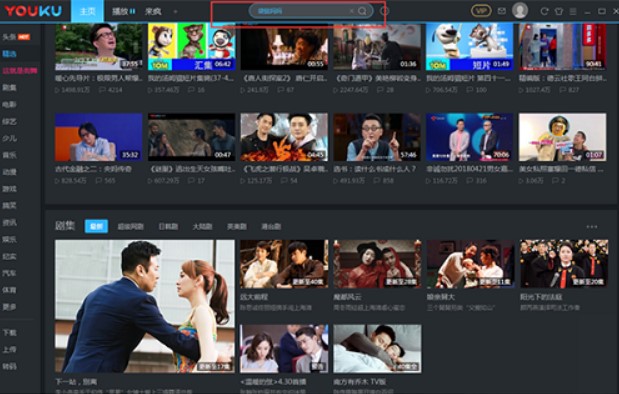Open the main menu lines icon
Screen dimensions: 619x394
(x=573, y=11)
